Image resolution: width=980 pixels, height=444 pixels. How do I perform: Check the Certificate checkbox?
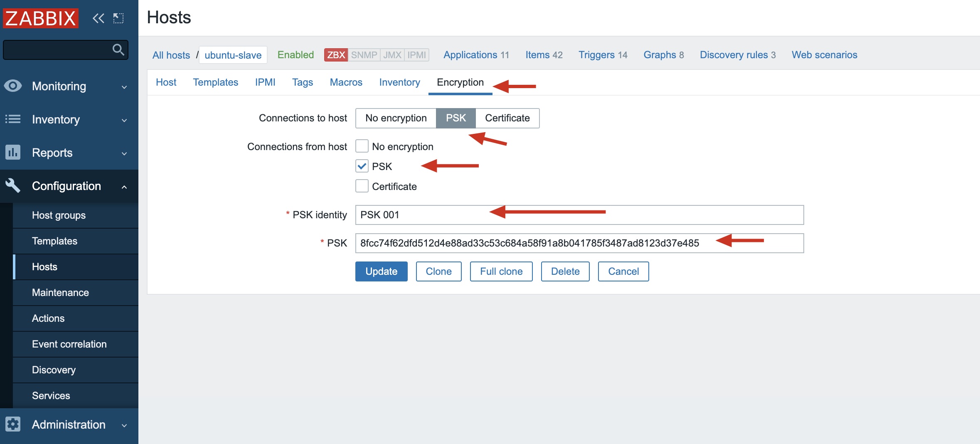(362, 186)
